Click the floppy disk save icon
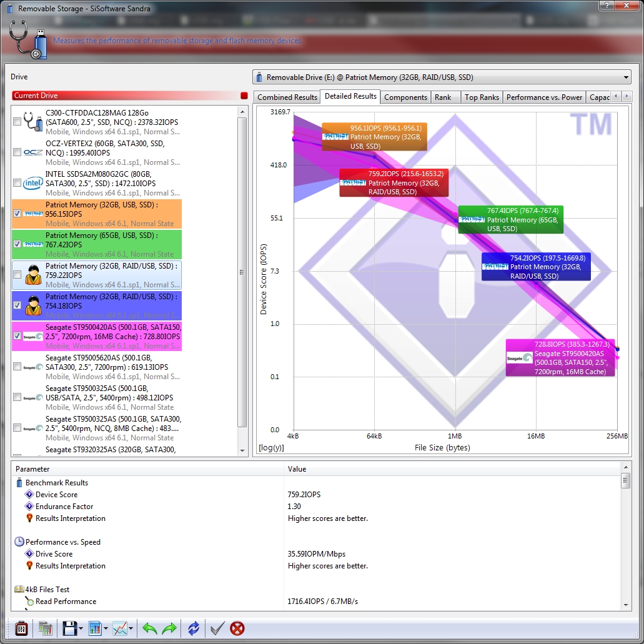 (x=69, y=628)
